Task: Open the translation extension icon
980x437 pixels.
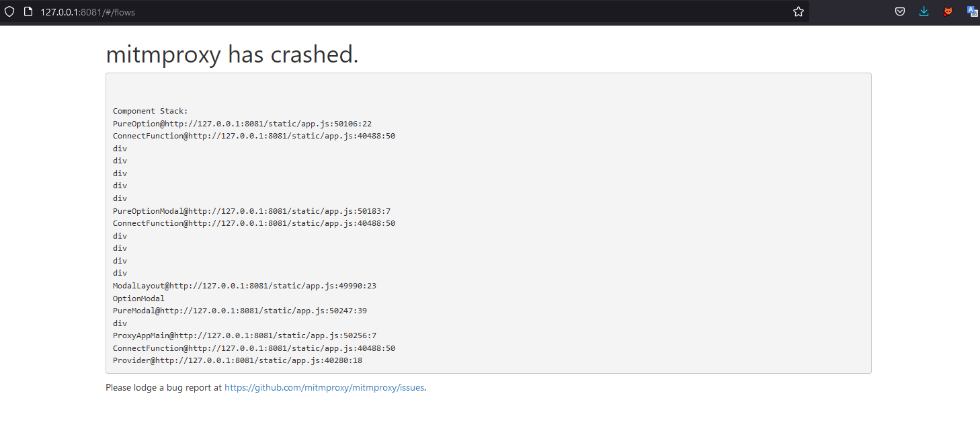Action: point(972,11)
